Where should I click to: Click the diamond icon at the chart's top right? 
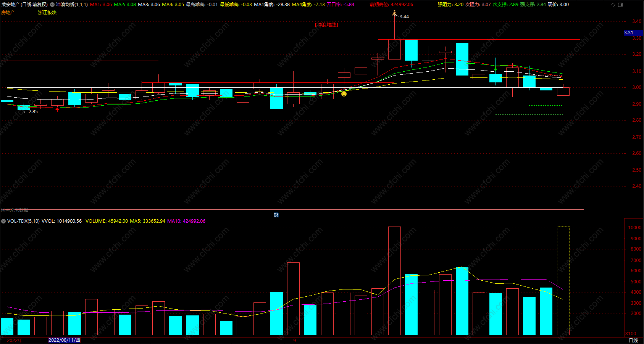[x=613, y=5]
